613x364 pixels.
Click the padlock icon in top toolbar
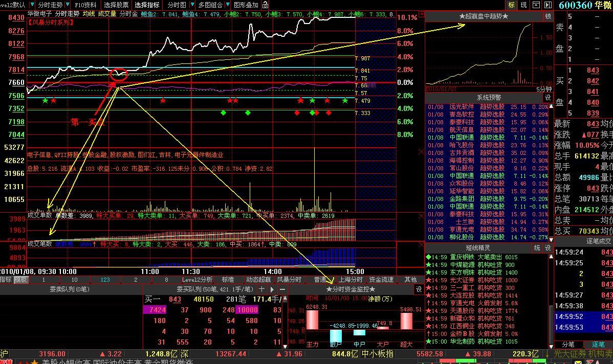coord(265,5)
